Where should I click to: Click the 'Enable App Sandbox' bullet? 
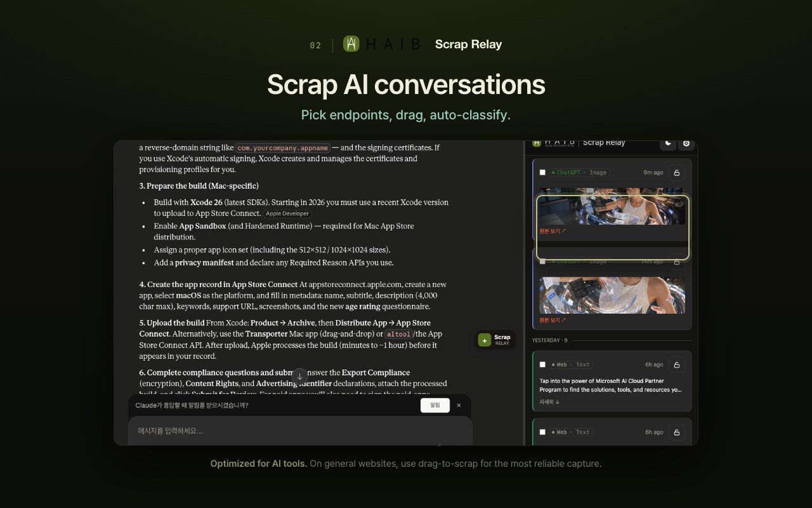coord(284,231)
